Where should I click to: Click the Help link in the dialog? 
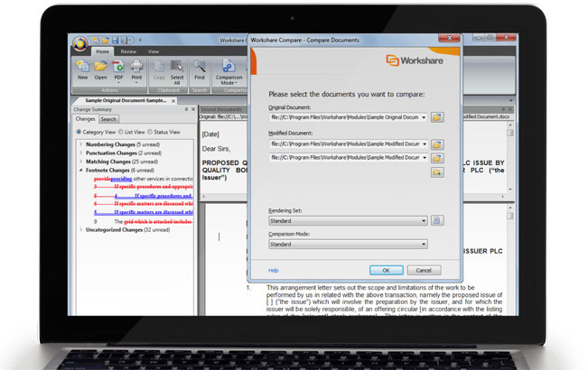274,271
